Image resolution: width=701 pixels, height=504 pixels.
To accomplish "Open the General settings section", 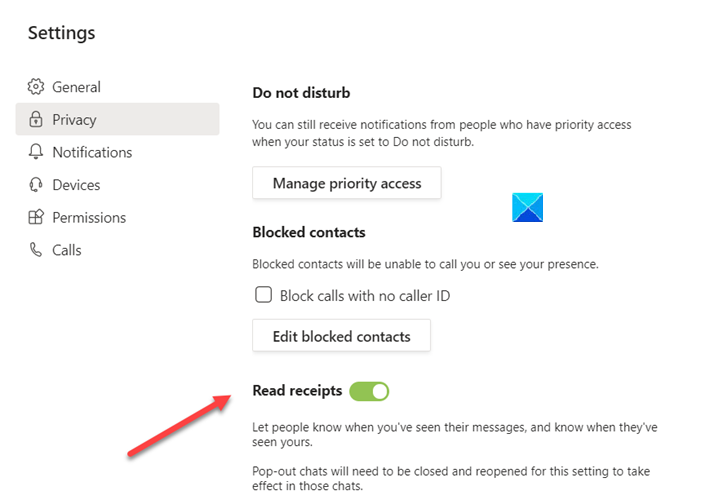I will pos(76,87).
